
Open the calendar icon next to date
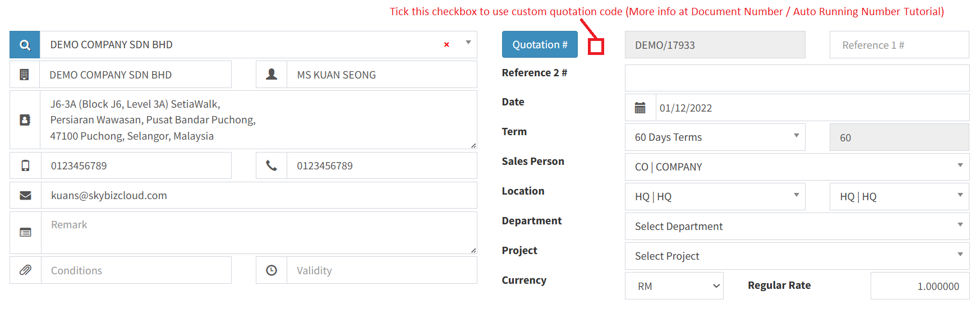tap(640, 108)
